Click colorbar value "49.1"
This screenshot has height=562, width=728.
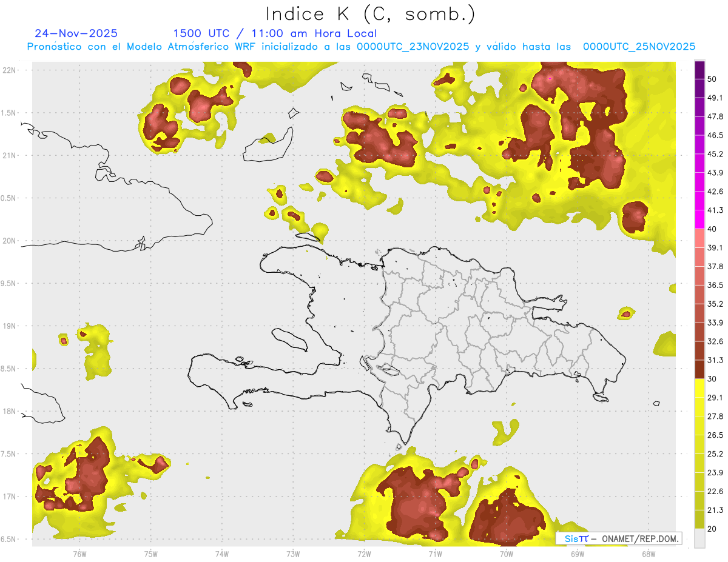[x=715, y=98]
